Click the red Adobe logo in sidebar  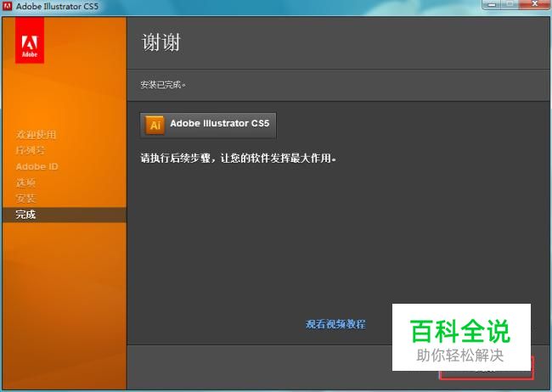click(30, 41)
